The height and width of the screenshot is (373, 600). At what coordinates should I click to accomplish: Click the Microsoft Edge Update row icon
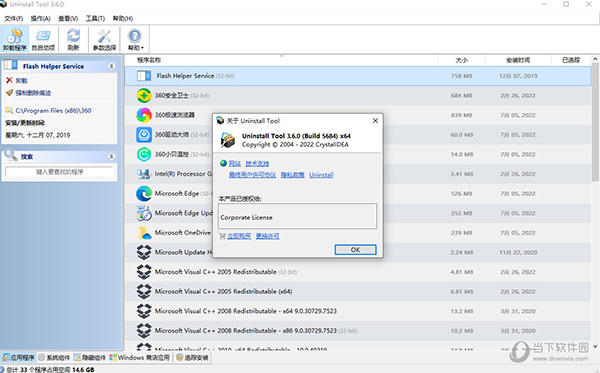(144, 213)
